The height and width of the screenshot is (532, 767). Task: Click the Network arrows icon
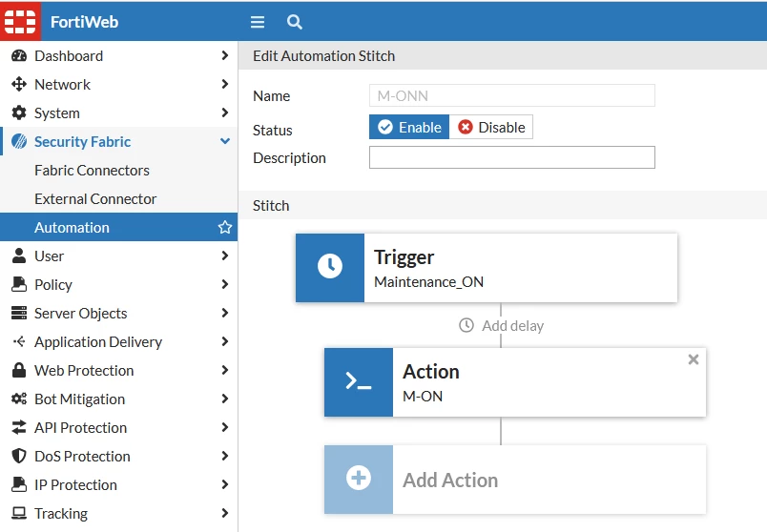click(x=19, y=84)
